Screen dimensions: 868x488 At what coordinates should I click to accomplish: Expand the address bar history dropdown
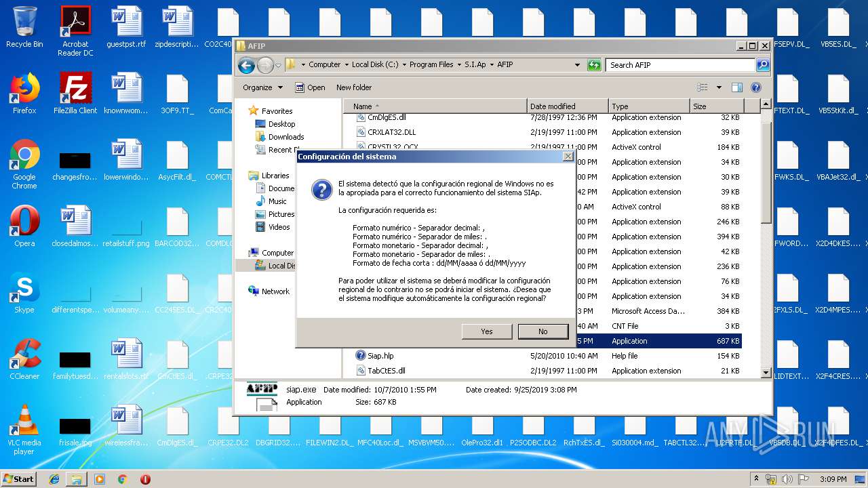[x=578, y=65]
